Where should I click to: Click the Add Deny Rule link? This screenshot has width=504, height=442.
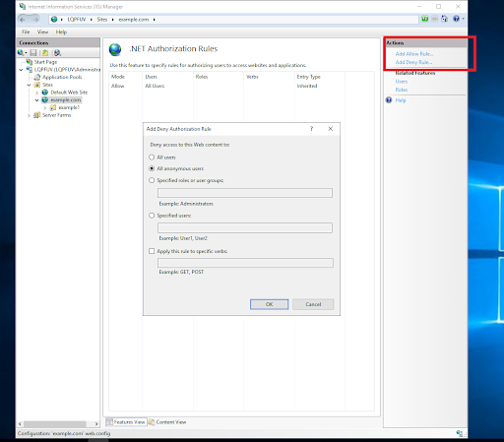click(x=413, y=62)
